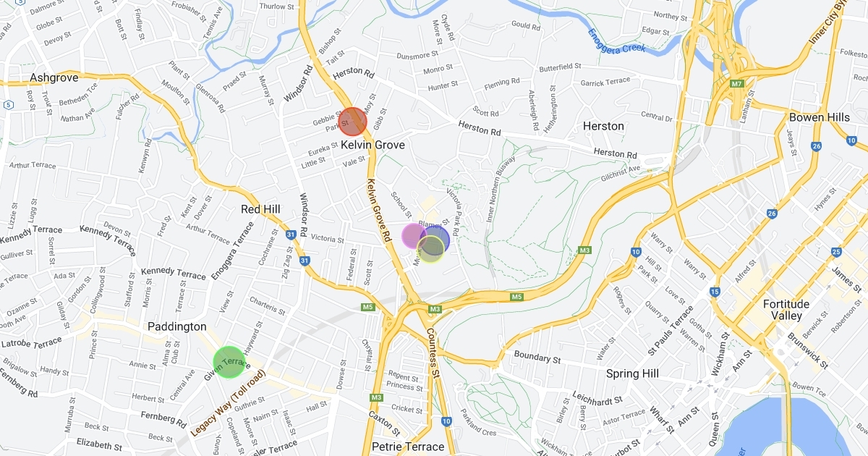
Task: Click the red circle marker at Kelvin Grove
Action: [353, 122]
